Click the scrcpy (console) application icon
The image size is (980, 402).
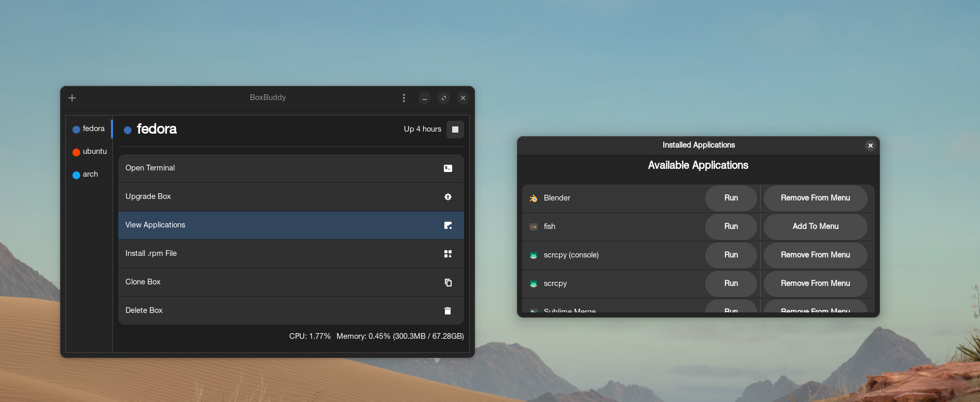tap(534, 255)
